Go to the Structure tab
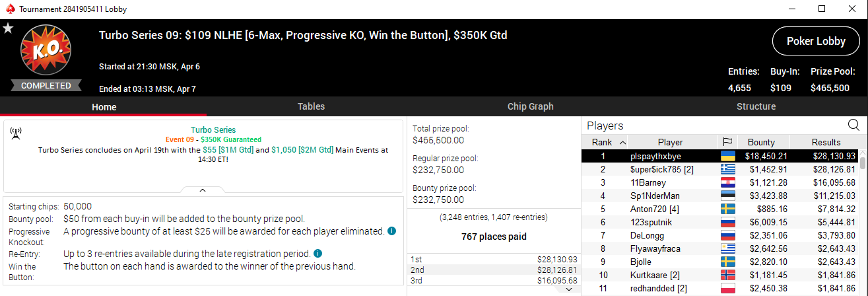The height and width of the screenshot is (296, 868). point(756,106)
